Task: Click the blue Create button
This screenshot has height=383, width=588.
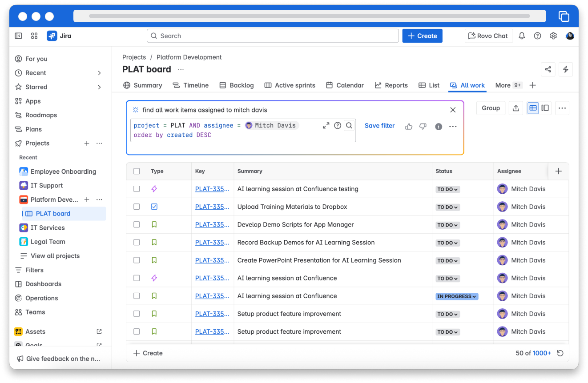Action: point(422,36)
